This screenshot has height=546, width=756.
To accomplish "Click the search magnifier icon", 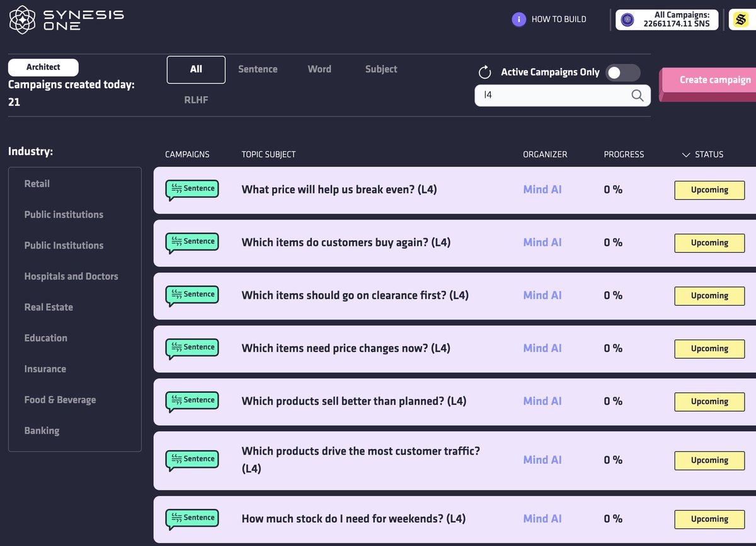I will coord(636,95).
